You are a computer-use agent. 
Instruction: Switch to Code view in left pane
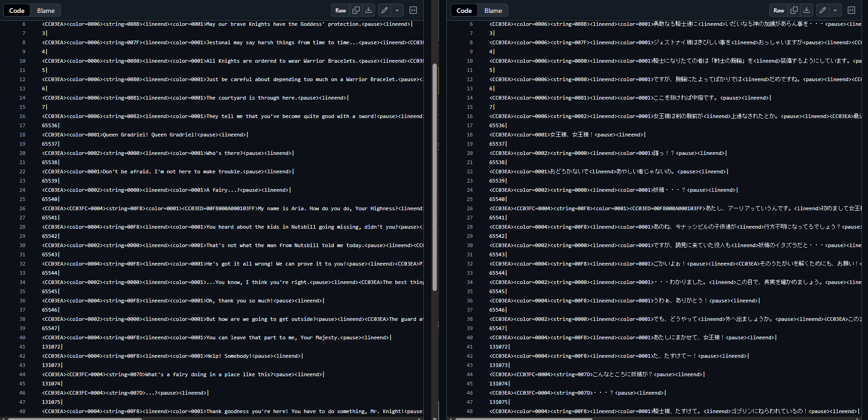coord(17,11)
